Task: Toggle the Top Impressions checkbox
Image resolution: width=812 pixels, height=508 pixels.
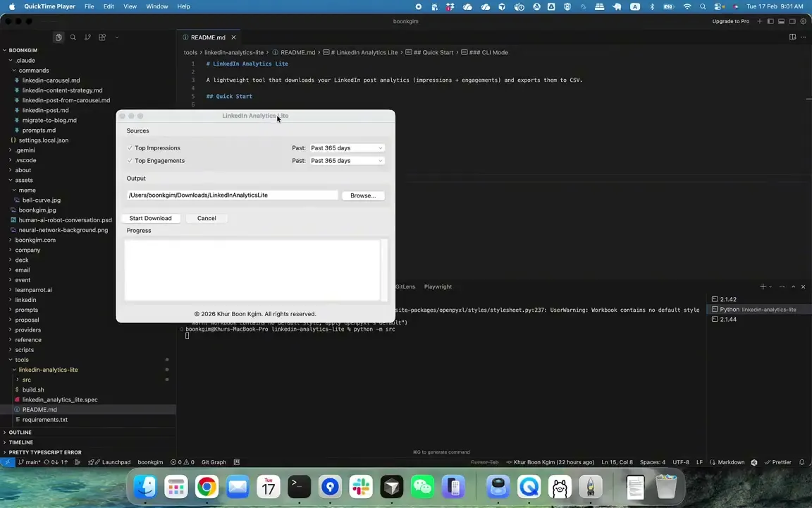Action: click(x=130, y=147)
